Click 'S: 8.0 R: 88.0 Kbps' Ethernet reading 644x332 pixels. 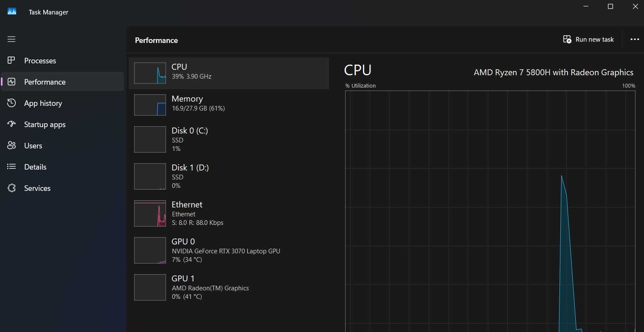pyautogui.click(x=197, y=223)
